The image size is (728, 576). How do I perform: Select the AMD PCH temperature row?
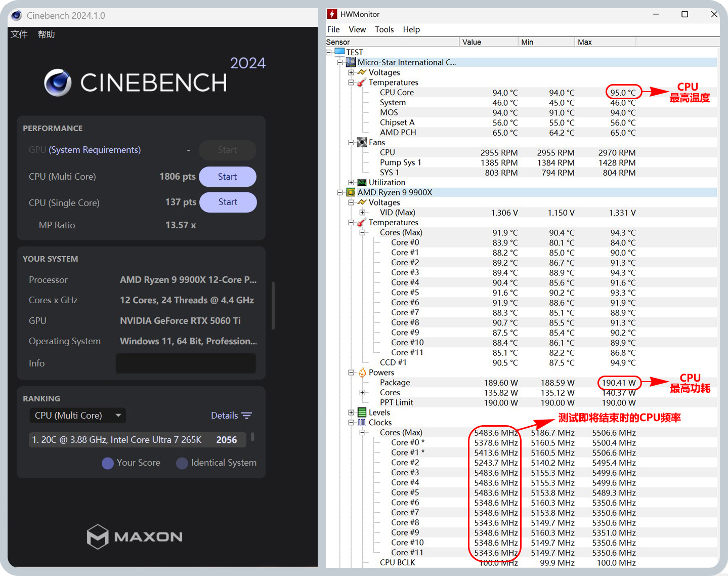point(522,133)
